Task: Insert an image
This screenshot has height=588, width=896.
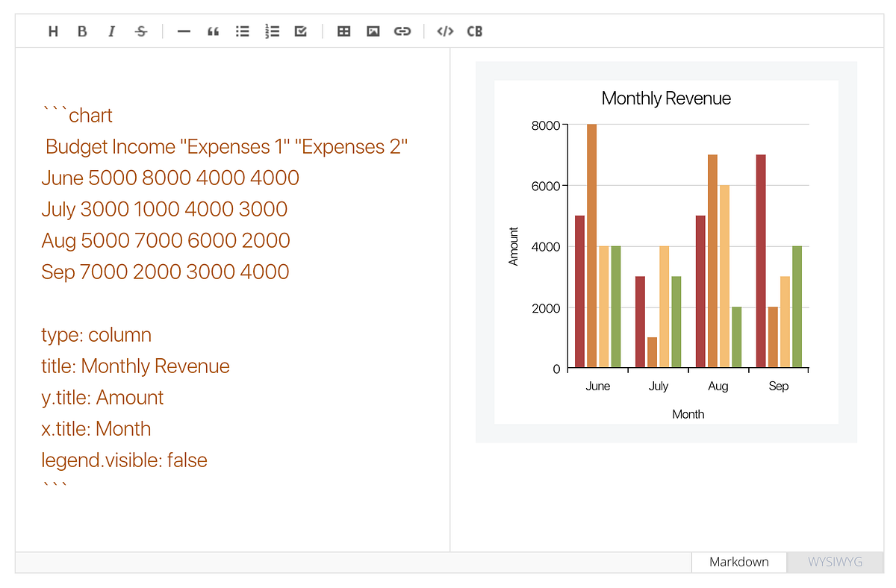Action: tap(373, 31)
